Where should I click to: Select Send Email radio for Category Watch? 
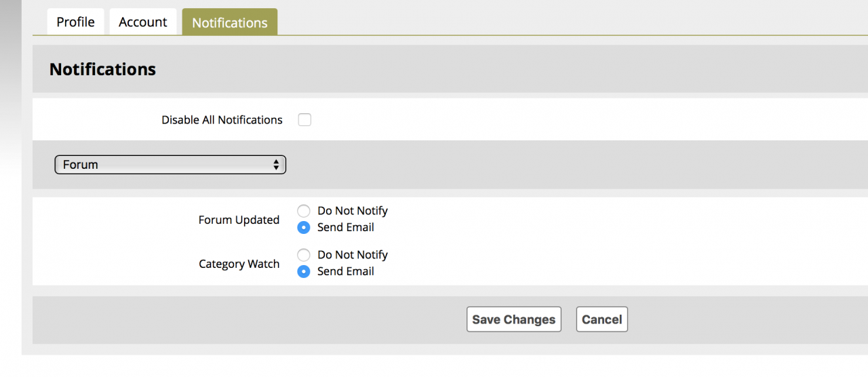click(304, 271)
